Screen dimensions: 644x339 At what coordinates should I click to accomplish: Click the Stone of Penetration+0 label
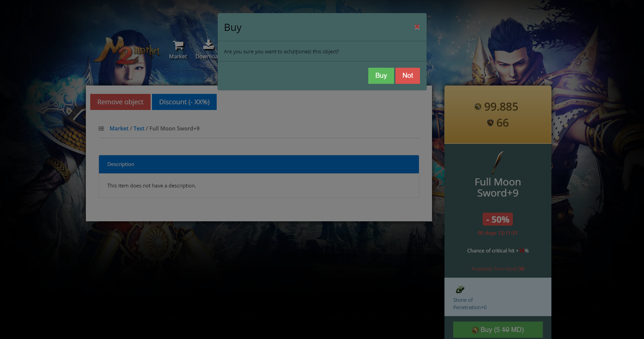(x=470, y=304)
